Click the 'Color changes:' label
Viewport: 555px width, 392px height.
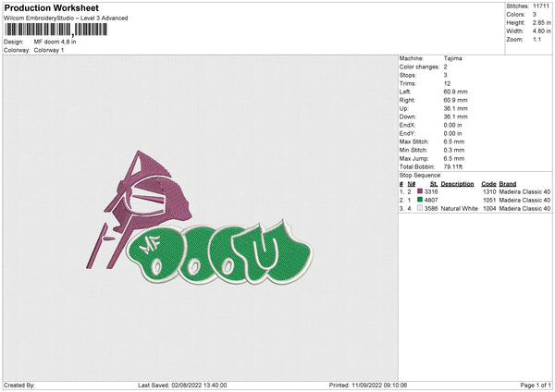[419, 67]
